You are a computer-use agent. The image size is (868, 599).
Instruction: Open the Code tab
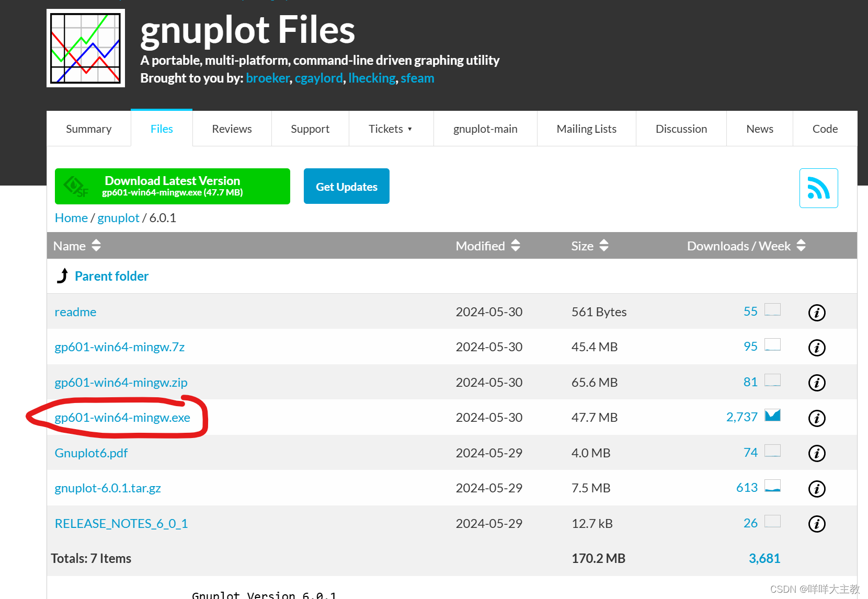pyautogui.click(x=825, y=129)
